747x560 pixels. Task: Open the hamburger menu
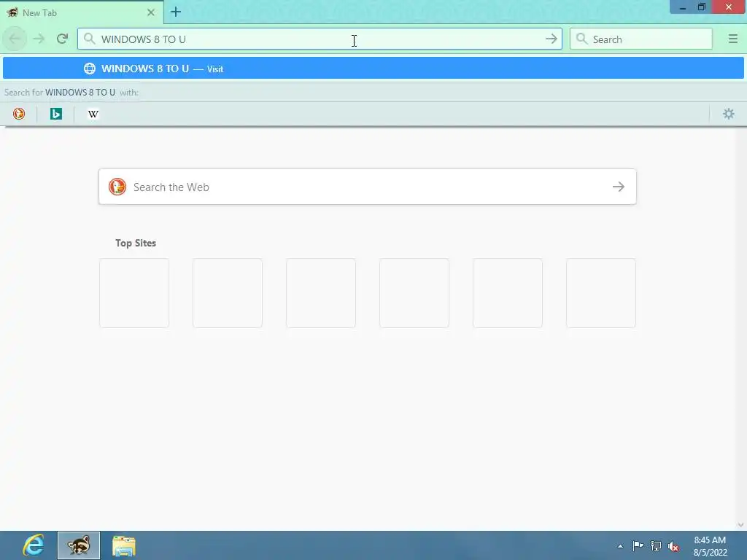coord(732,39)
